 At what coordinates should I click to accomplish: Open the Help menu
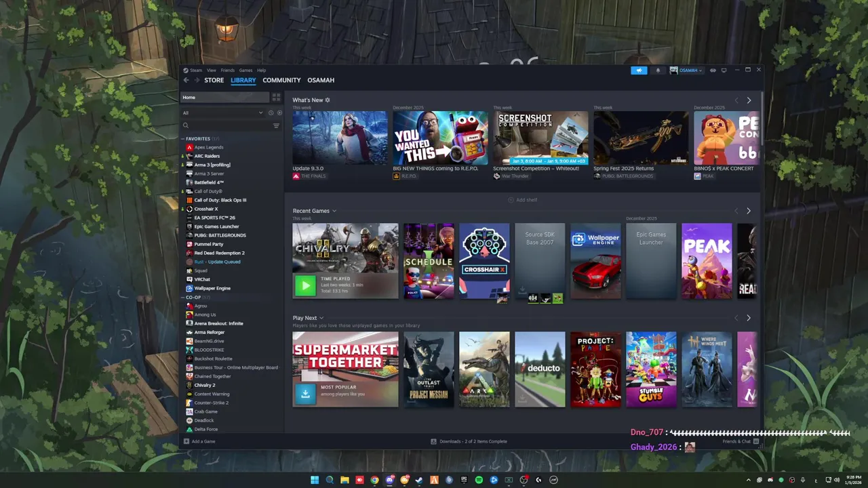coord(262,70)
